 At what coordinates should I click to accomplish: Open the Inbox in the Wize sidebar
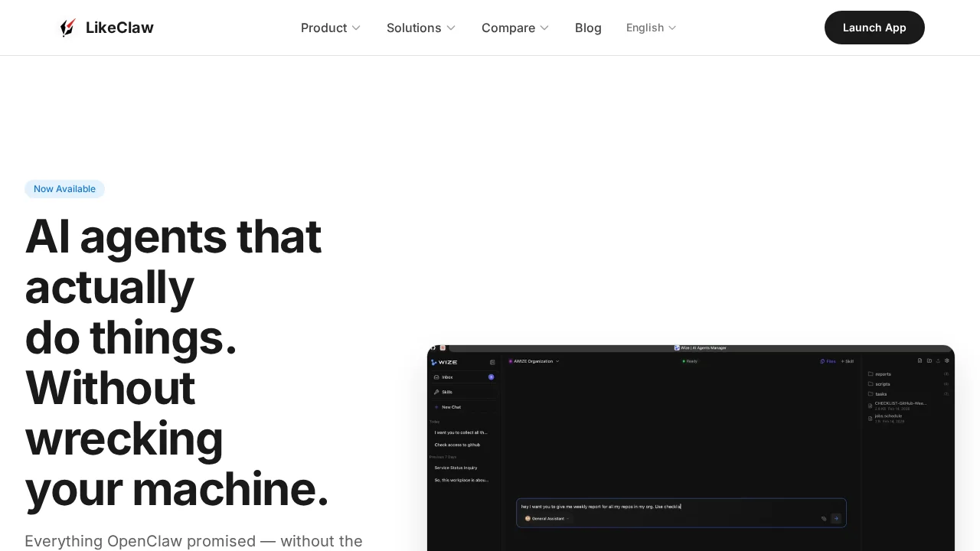point(447,377)
